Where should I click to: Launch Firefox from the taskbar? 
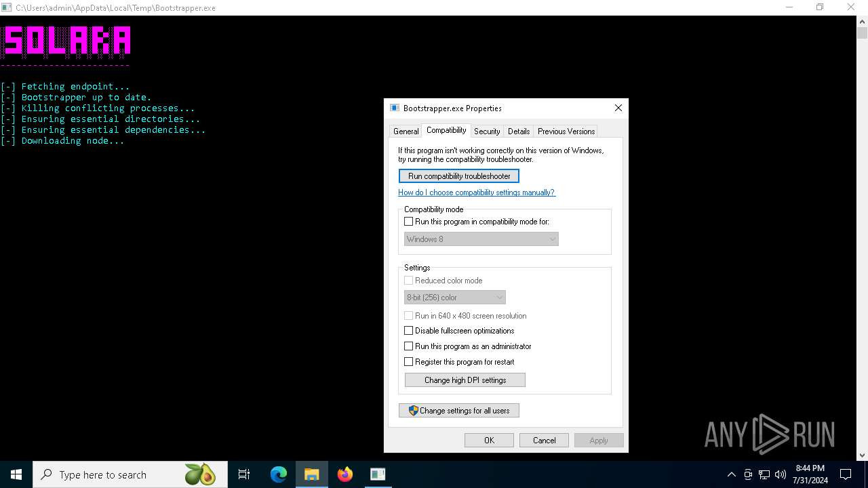pyautogui.click(x=345, y=474)
